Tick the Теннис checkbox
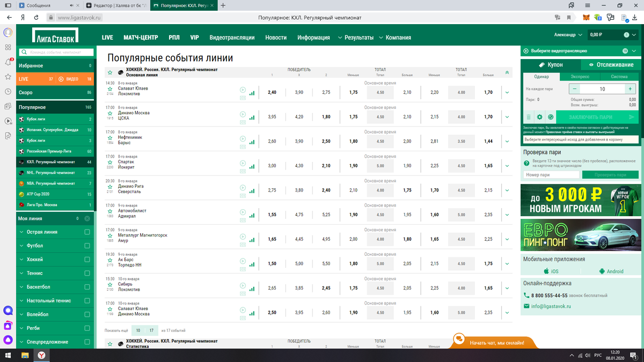 point(87,273)
